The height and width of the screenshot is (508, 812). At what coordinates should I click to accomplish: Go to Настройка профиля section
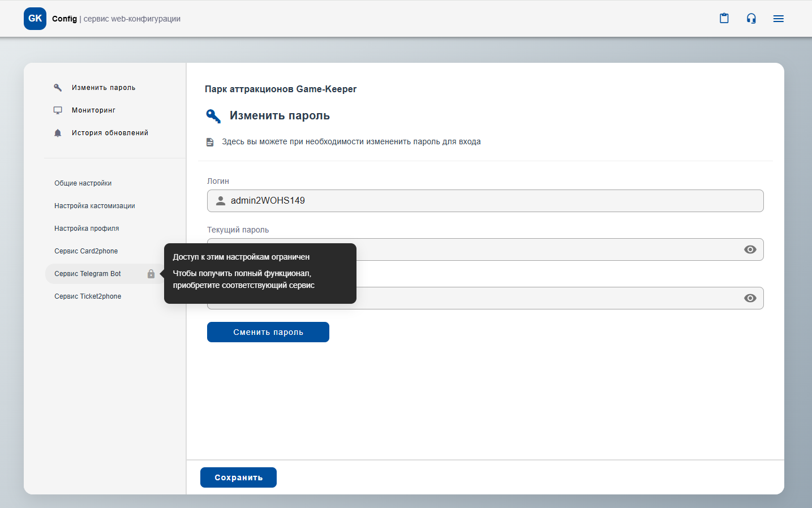[87, 229]
